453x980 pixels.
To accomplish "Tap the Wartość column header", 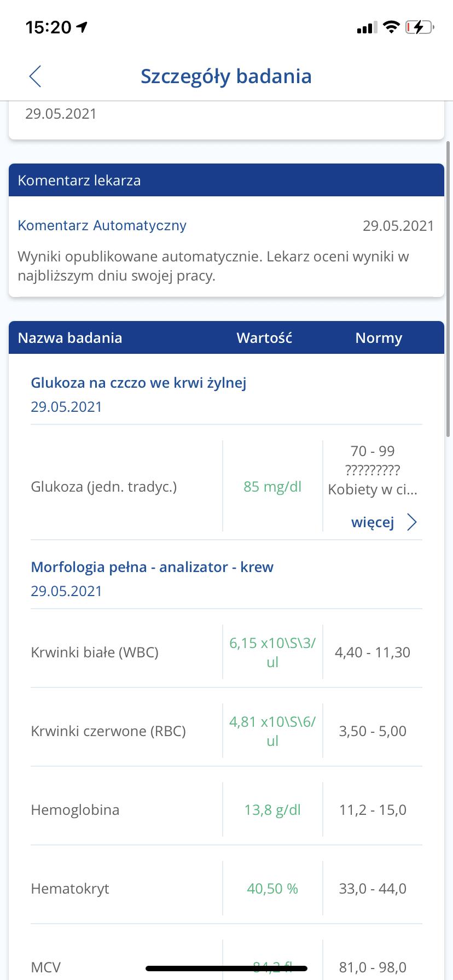I will coord(264,338).
